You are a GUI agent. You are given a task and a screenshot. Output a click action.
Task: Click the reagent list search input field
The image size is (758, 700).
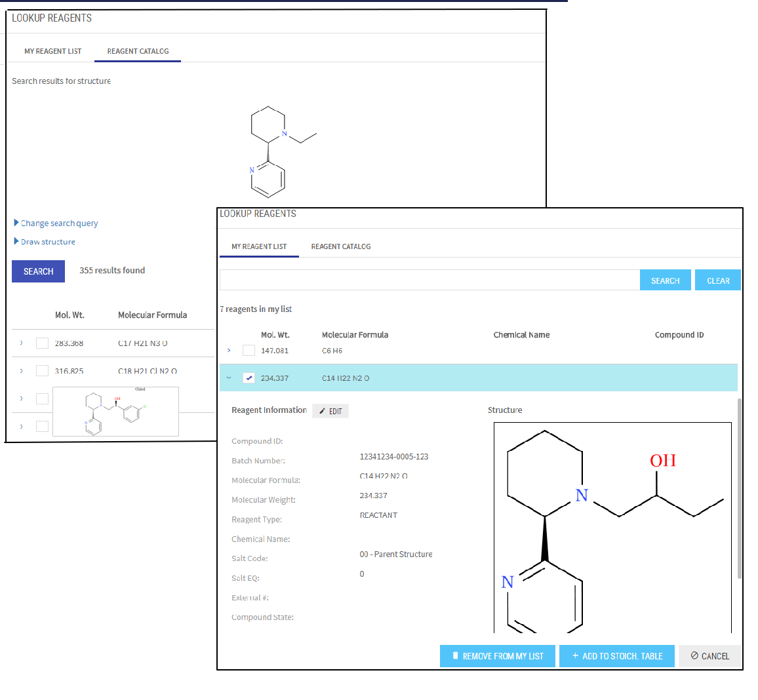coord(429,280)
